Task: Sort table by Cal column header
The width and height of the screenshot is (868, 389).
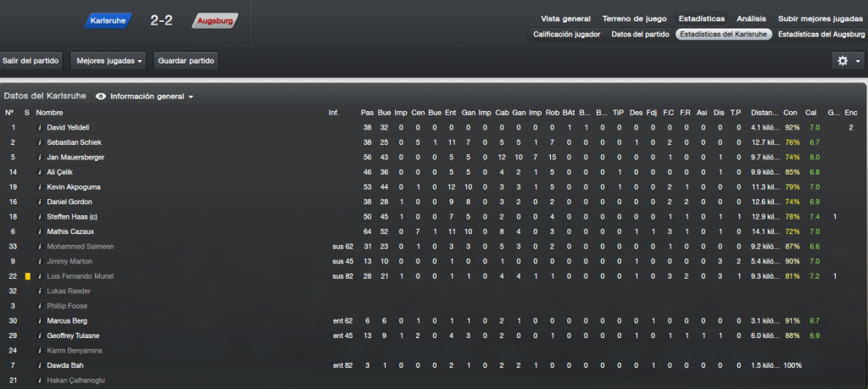Action: coord(810,113)
